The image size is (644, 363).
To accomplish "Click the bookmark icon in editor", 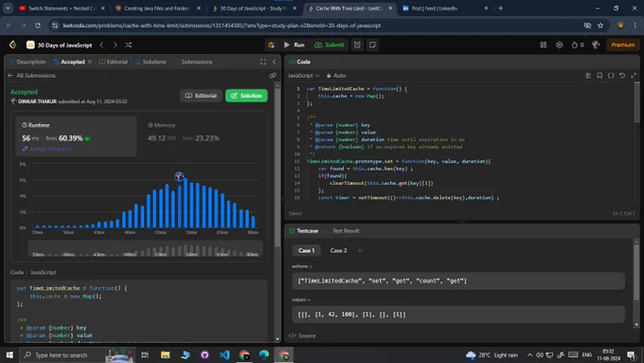I will tap(599, 76).
